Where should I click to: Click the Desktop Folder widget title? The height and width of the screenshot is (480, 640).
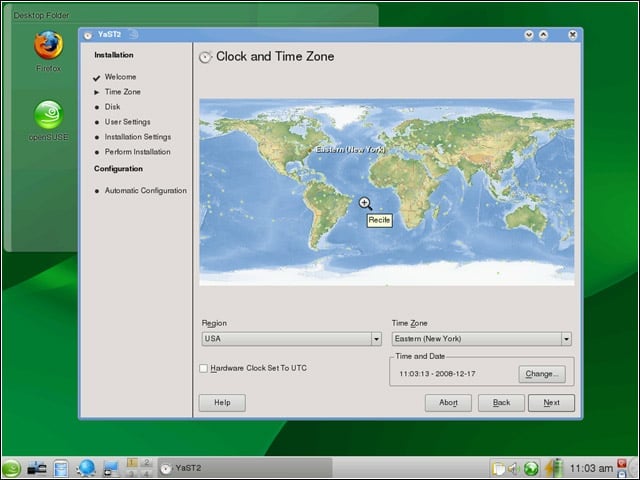(41, 16)
